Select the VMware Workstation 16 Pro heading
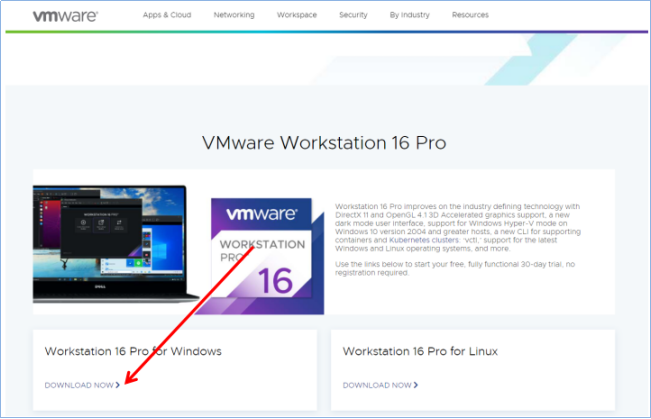The width and height of the screenshot is (651, 419). [x=324, y=143]
